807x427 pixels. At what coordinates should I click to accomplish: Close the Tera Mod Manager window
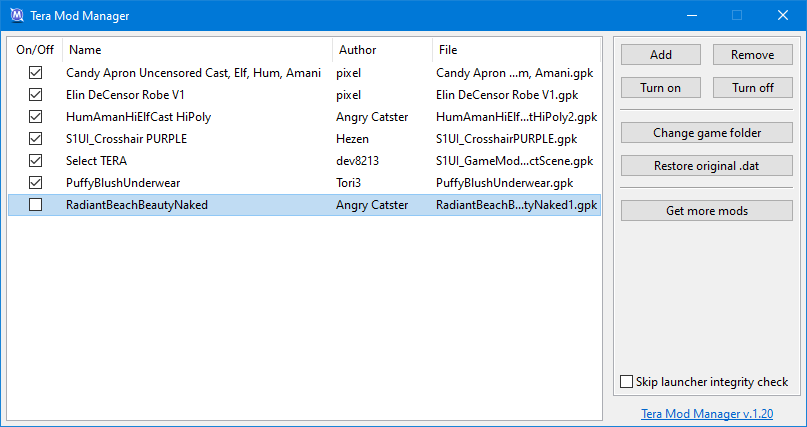[782, 16]
